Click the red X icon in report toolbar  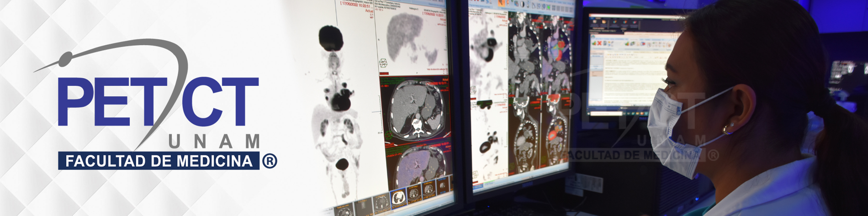pyautogui.click(x=600, y=43)
